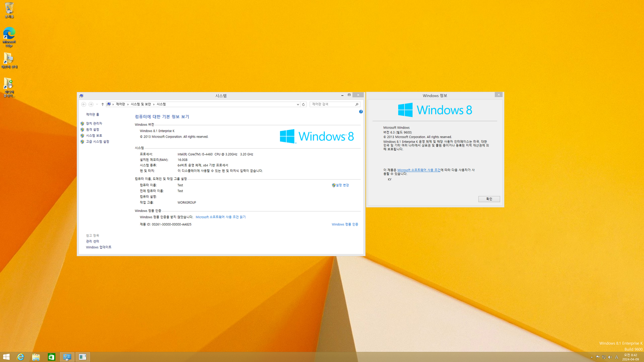Click the 버전 6.3 (빌드 9600) text in dialog
644x362 pixels.
click(x=397, y=133)
